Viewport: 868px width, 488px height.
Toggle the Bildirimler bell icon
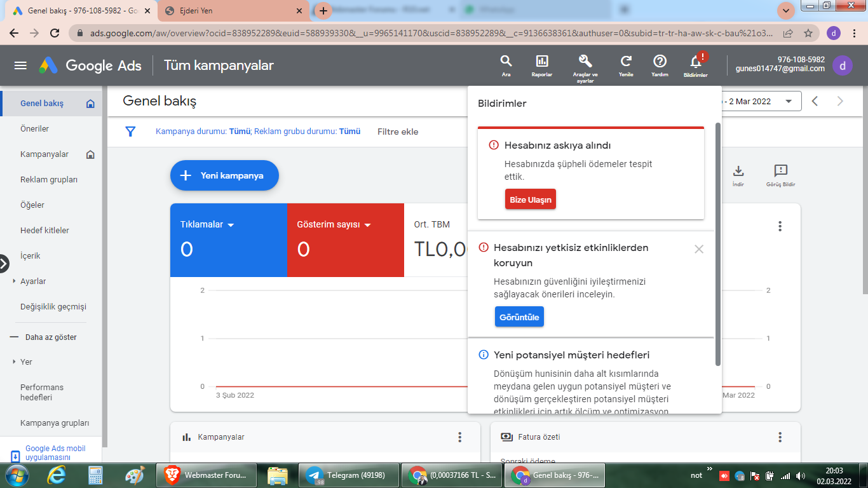click(696, 65)
